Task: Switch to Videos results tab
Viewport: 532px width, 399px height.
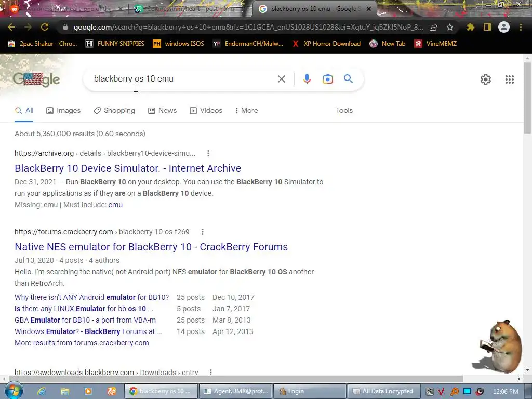Action: (x=206, y=110)
